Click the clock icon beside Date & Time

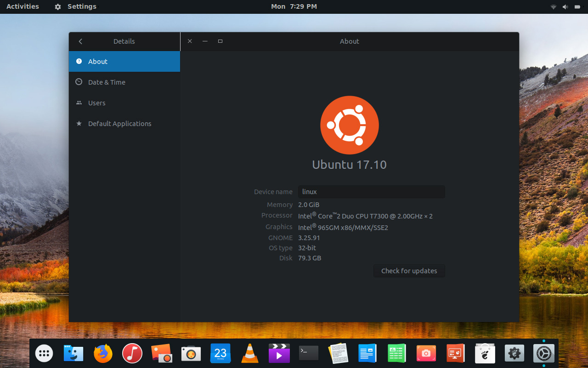pos(79,82)
